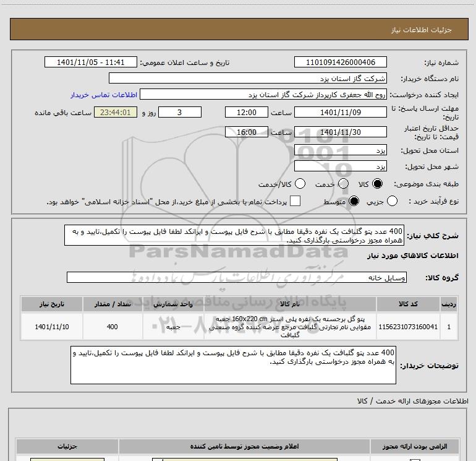
Task: Click the goods group field وسایل خانه
Action: point(237,277)
